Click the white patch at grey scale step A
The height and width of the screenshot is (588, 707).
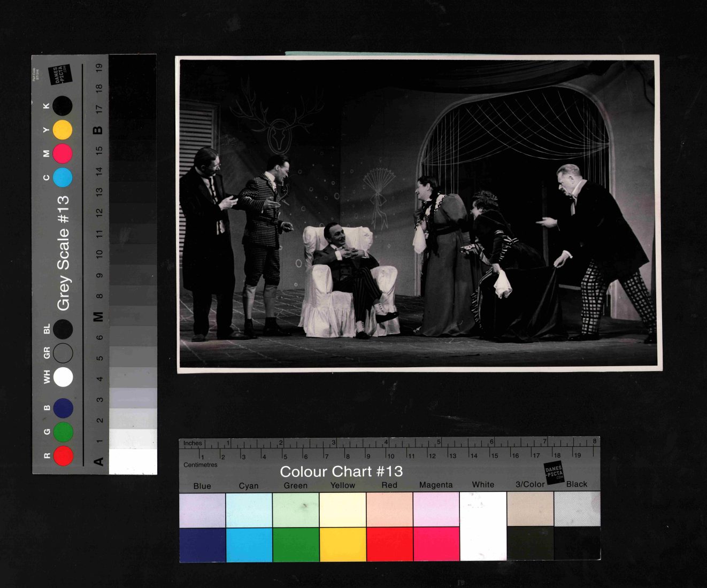pyautogui.click(x=133, y=461)
